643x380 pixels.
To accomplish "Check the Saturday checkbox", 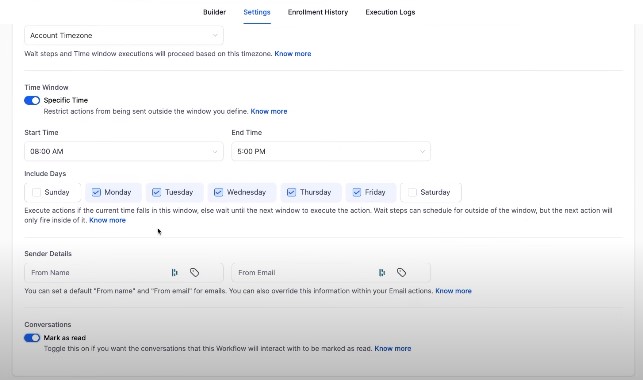I will coord(412,192).
